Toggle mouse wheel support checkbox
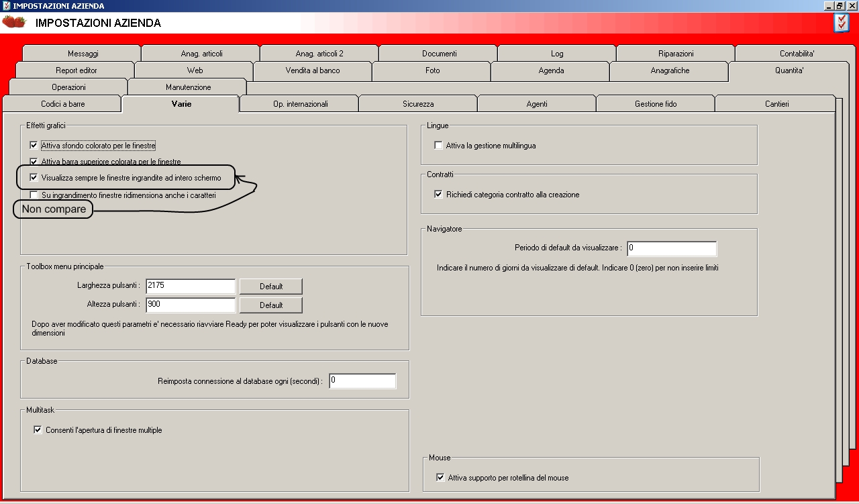 coord(440,478)
